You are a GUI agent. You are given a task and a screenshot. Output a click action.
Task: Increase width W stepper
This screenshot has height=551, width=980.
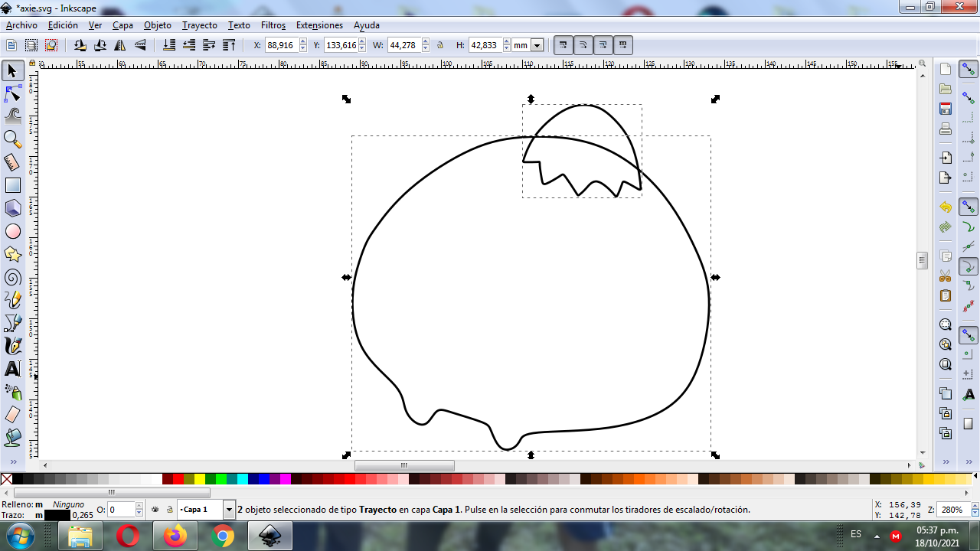(424, 42)
